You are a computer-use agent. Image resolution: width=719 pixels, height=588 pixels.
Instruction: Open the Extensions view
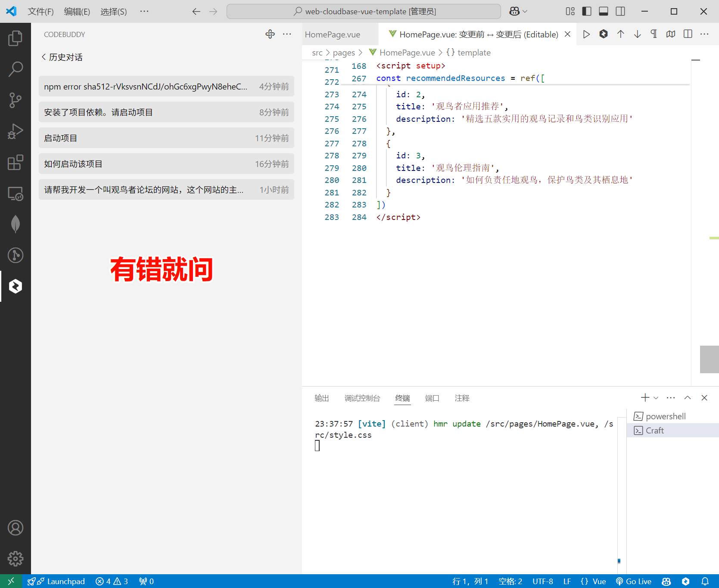[16, 162]
